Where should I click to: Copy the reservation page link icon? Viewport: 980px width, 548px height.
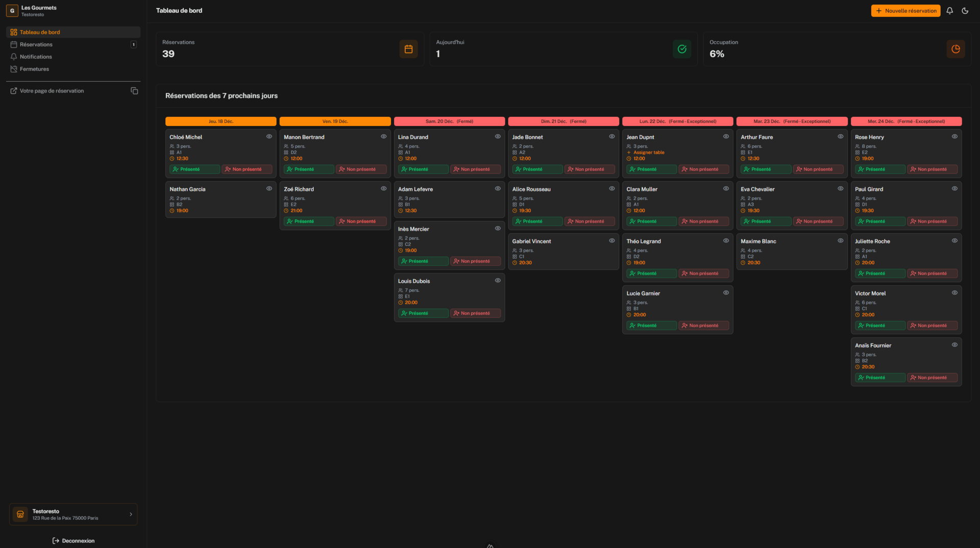(134, 91)
